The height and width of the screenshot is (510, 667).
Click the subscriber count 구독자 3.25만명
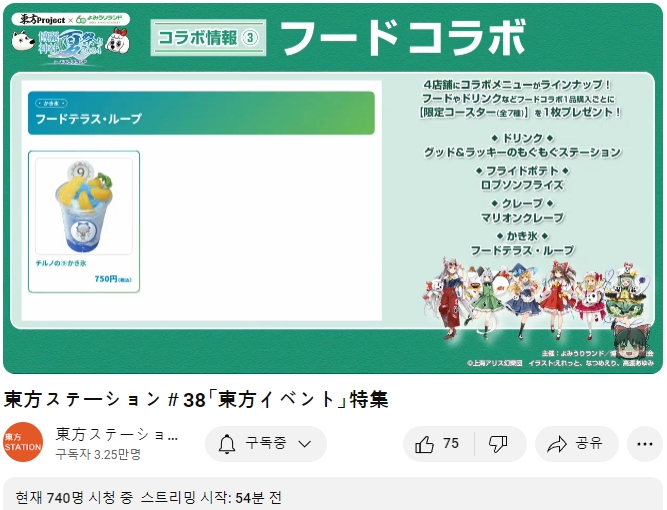(98, 454)
